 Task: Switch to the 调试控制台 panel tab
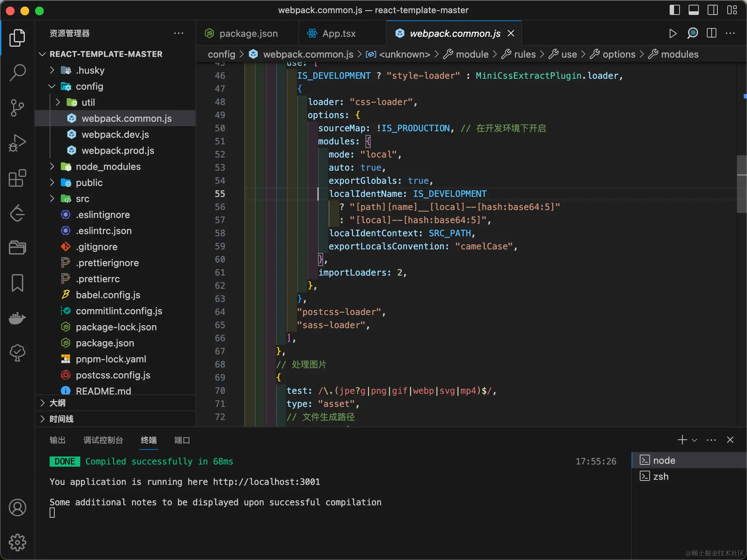pyautogui.click(x=103, y=440)
